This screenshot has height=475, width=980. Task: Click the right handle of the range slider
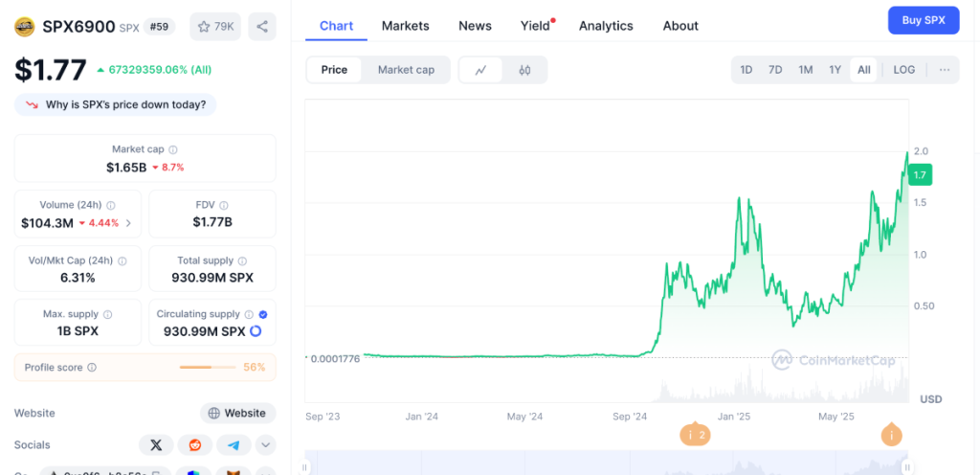[907, 467]
